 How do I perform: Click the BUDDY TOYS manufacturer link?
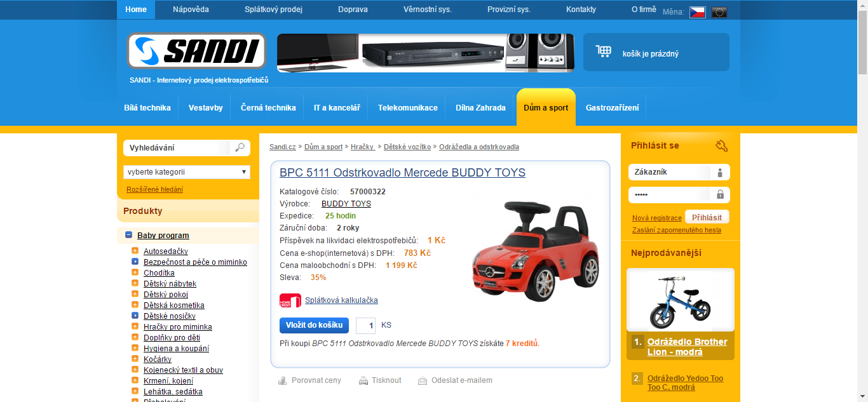point(346,204)
